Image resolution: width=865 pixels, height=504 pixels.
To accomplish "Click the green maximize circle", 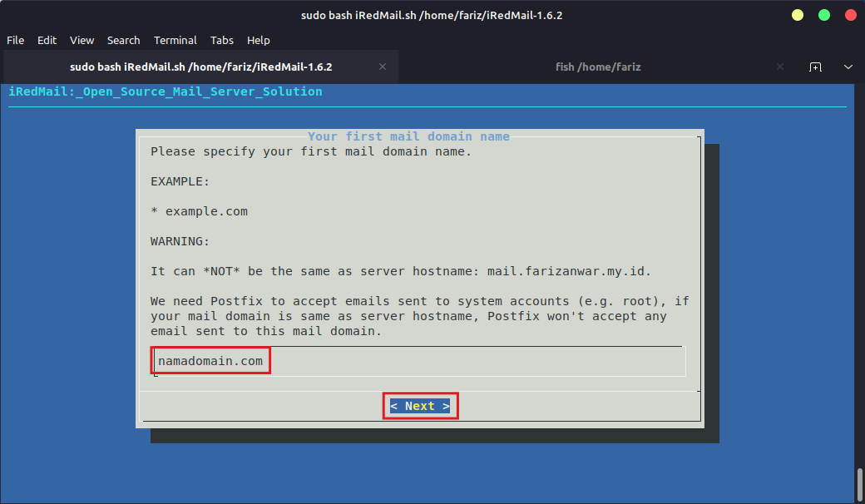I will 824,14.
